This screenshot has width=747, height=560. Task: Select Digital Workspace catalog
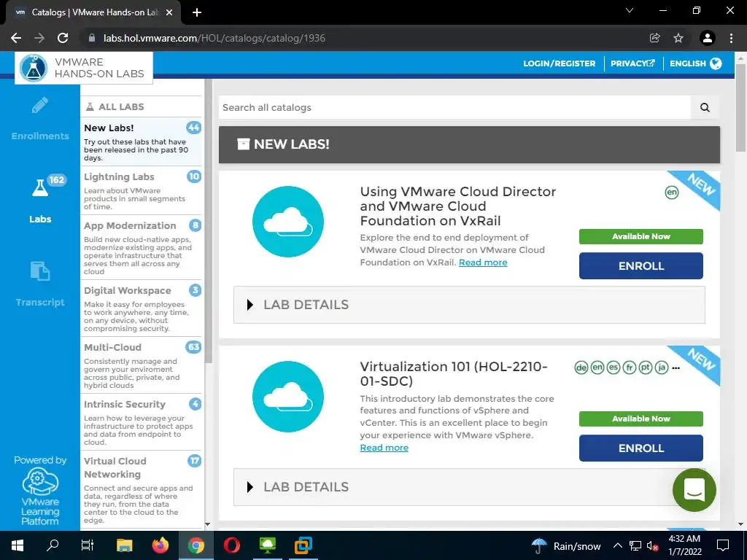(142, 308)
